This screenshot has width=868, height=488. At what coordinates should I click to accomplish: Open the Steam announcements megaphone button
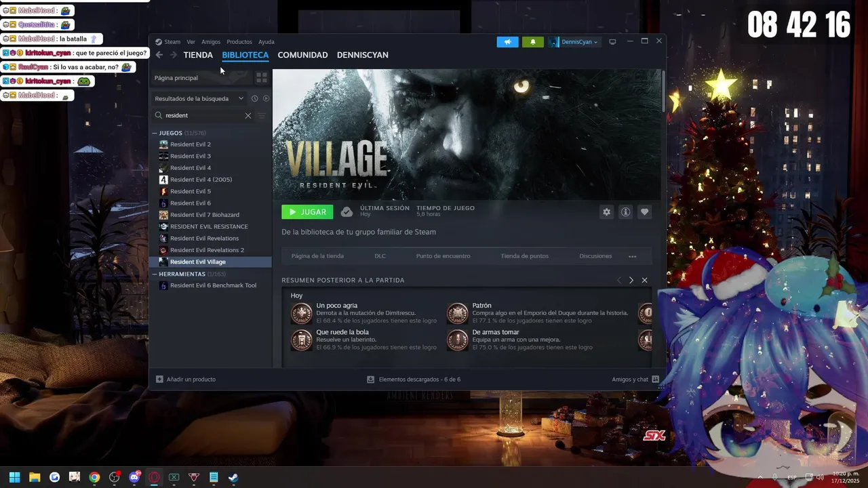pos(507,42)
